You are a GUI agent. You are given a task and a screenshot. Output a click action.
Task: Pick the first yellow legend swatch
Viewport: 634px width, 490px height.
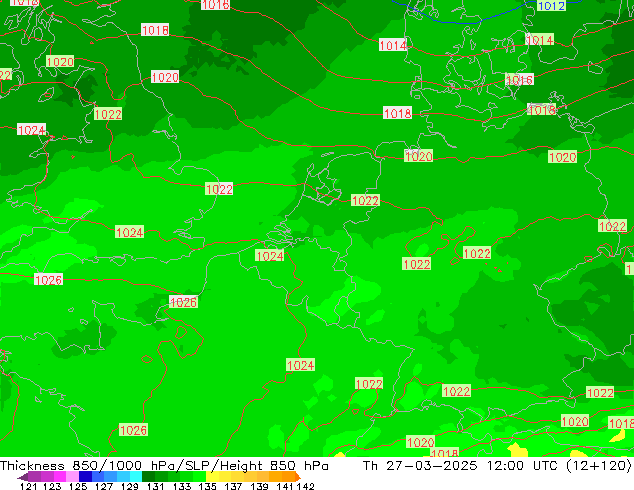pos(212,476)
